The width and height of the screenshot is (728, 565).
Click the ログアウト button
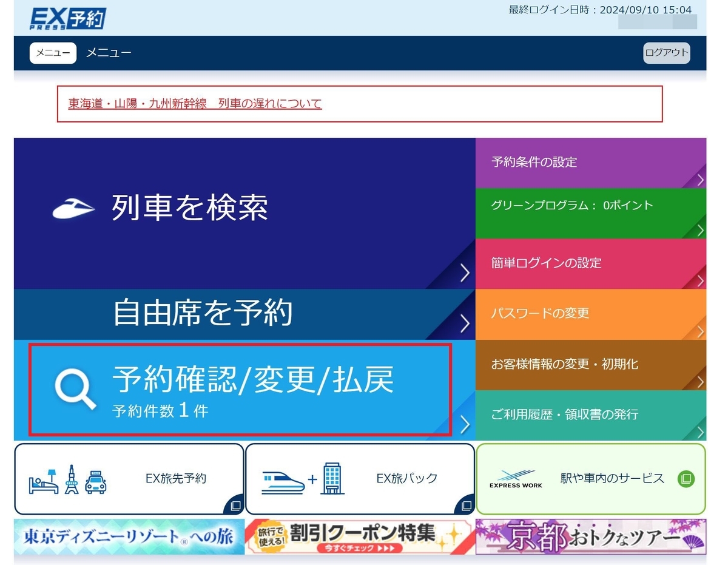tap(667, 53)
